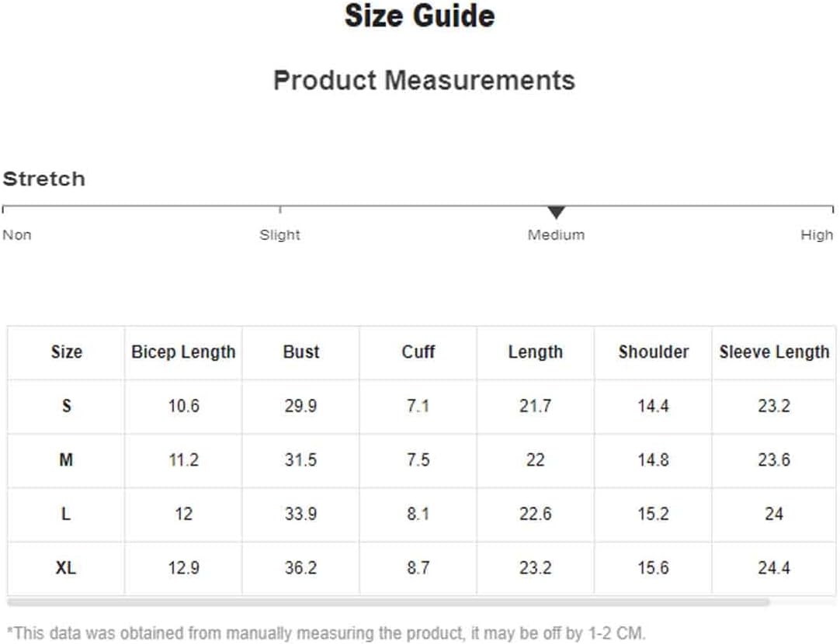Click the horizontal scrollbar below the table
This screenshot has width=840, height=644.
(388, 603)
